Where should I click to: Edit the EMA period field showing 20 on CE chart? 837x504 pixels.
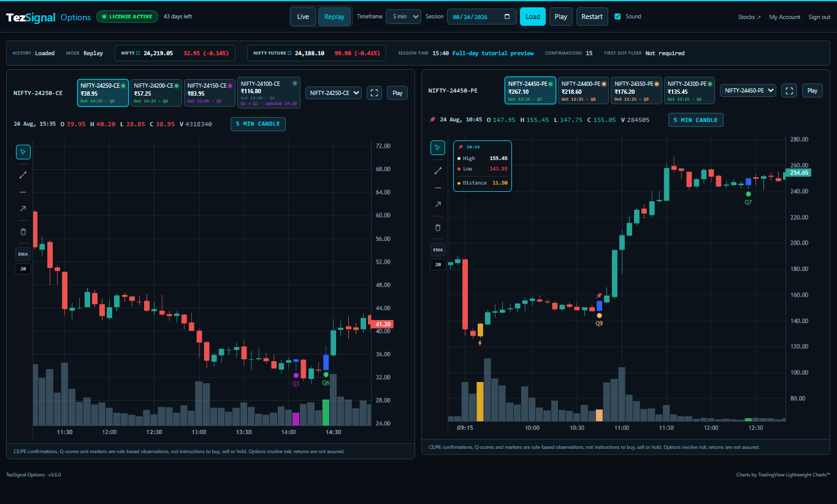pos(23,269)
